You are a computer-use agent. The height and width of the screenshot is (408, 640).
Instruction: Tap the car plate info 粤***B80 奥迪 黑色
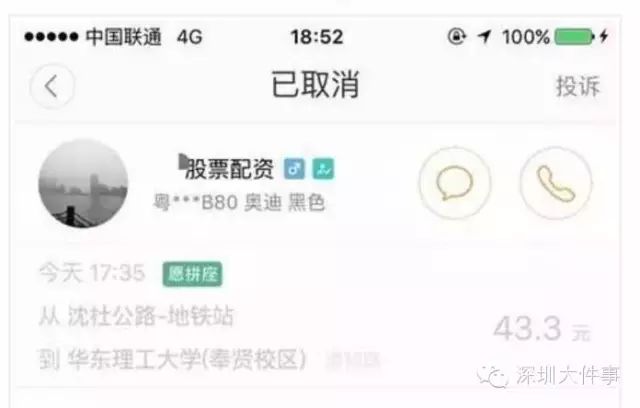tap(239, 202)
